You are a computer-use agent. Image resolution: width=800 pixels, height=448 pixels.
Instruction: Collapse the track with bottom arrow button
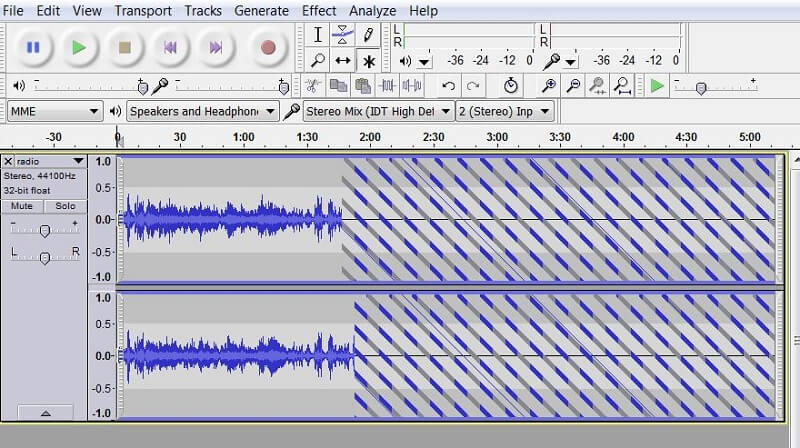coord(44,412)
